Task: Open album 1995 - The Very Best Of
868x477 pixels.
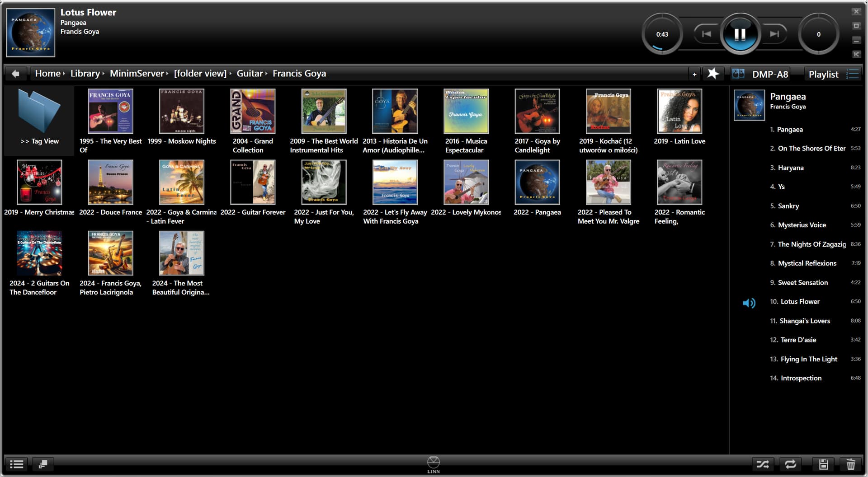Action: pos(110,121)
